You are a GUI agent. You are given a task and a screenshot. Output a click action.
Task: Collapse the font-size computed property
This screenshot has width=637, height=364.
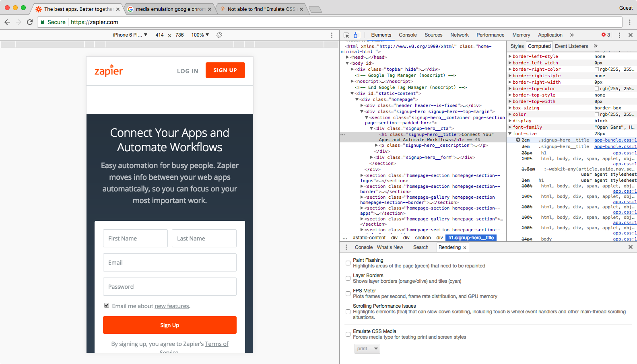(x=510, y=134)
